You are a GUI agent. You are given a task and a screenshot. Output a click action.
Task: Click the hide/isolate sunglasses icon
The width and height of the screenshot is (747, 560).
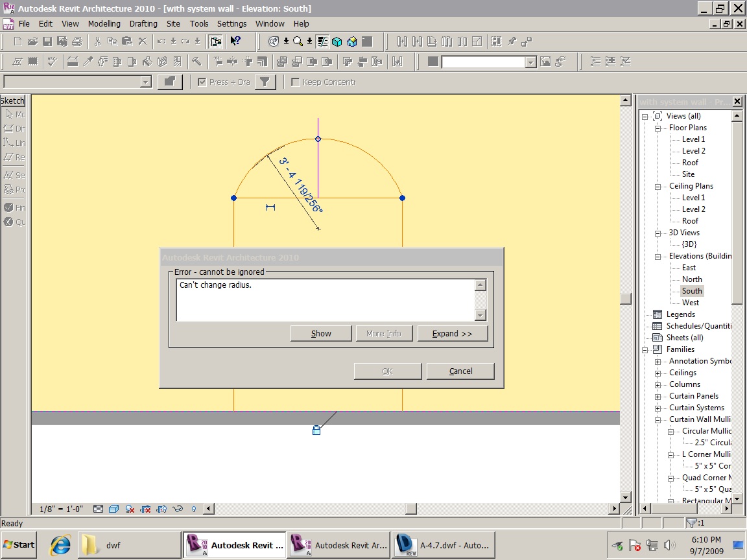coord(177,509)
